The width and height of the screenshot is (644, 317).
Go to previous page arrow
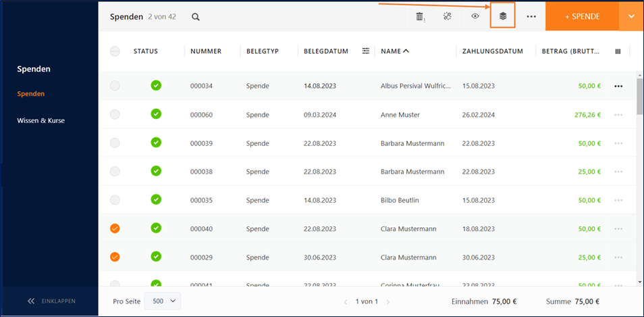346,301
